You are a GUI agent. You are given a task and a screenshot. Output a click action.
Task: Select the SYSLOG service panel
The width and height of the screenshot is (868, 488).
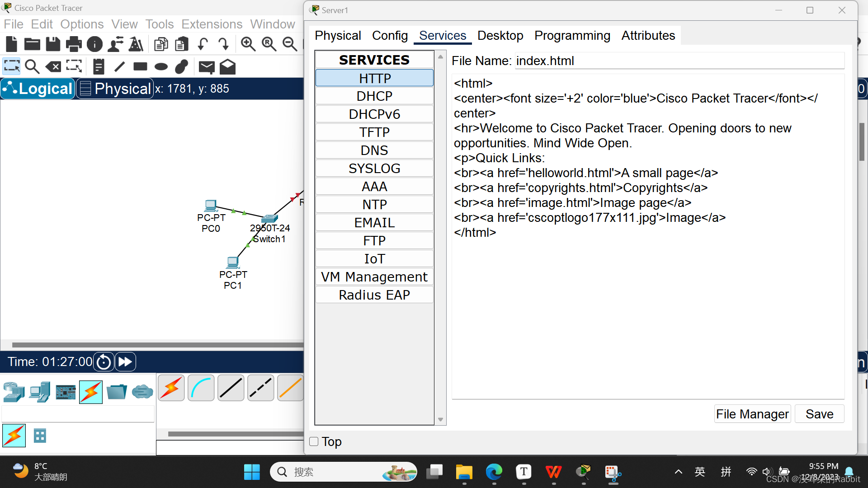374,169
